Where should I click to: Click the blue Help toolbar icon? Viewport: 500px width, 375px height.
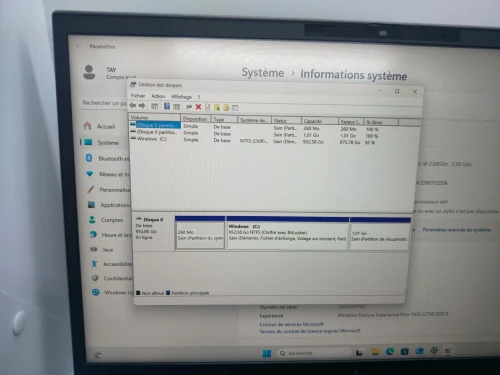tap(167, 106)
